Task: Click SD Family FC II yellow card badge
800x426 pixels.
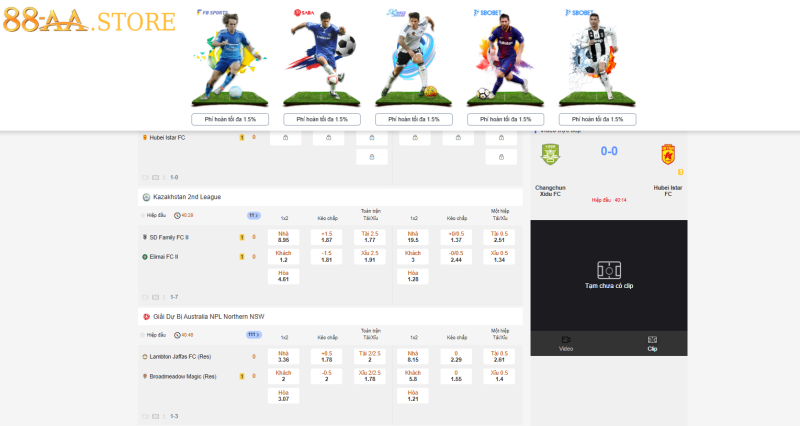Action: point(242,237)
